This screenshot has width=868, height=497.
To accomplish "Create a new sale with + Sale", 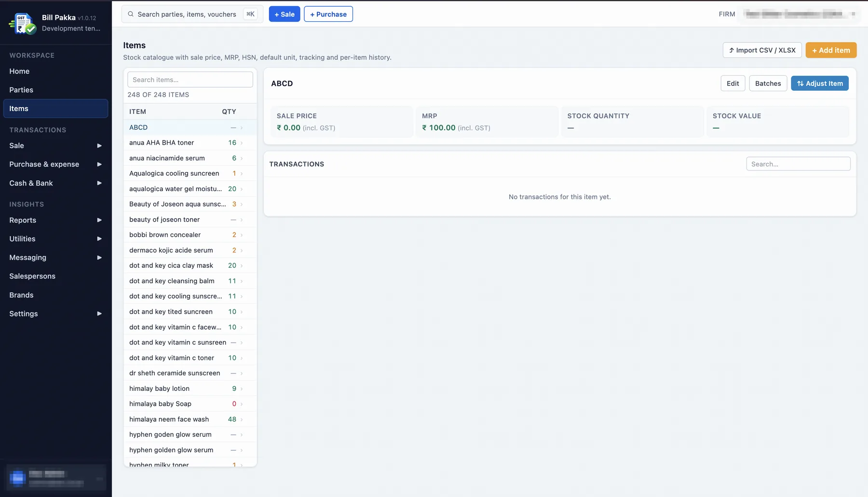I will 285,14.
